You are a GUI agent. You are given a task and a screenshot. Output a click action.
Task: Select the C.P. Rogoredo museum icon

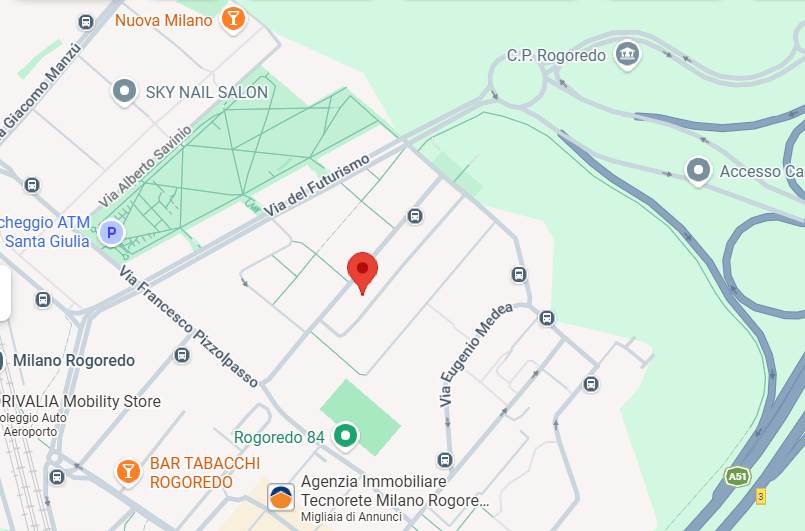[627, 55]
